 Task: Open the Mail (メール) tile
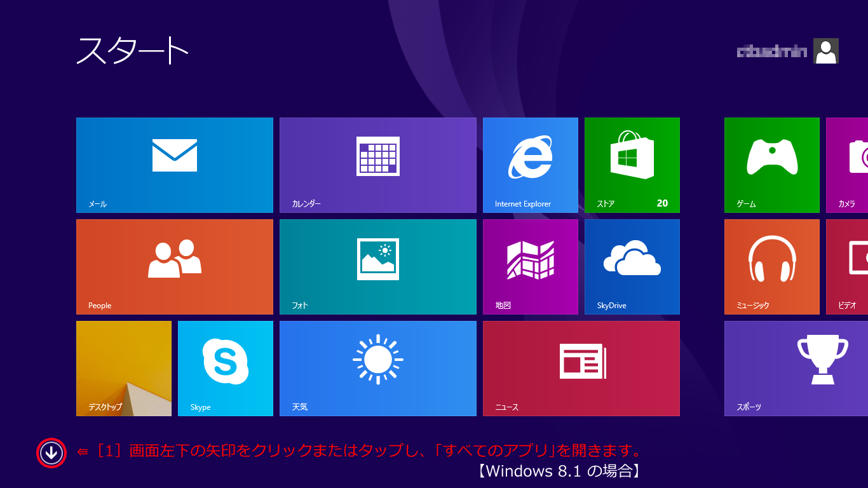[x=175, y=165]
